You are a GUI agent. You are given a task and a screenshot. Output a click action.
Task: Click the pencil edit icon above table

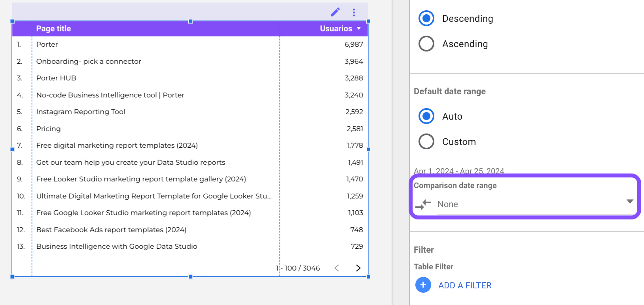coord(335,12)
